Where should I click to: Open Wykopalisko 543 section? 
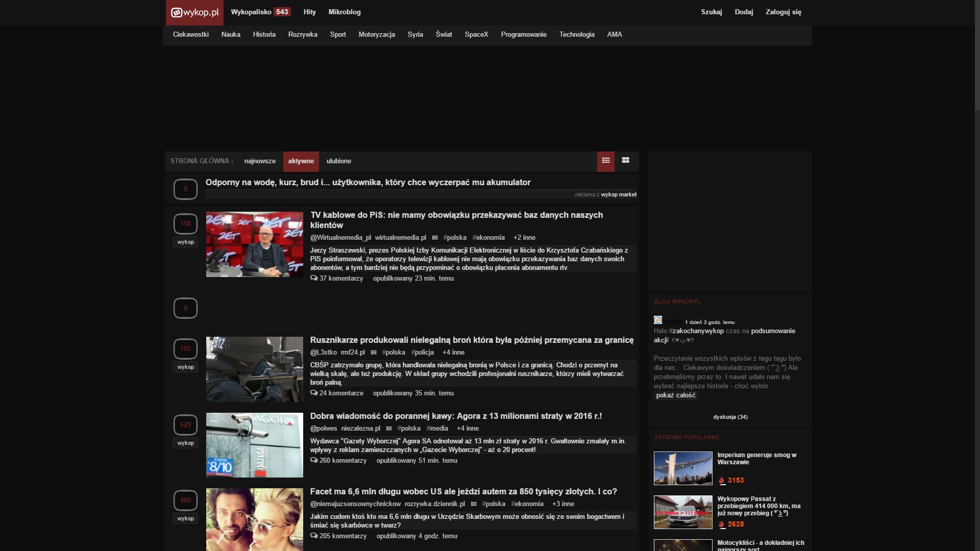(x=260, y=12)
